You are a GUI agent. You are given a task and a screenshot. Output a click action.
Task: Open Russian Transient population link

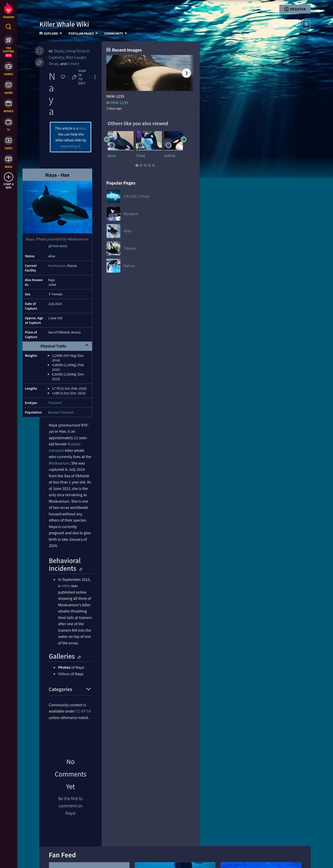tap(61, 412)
